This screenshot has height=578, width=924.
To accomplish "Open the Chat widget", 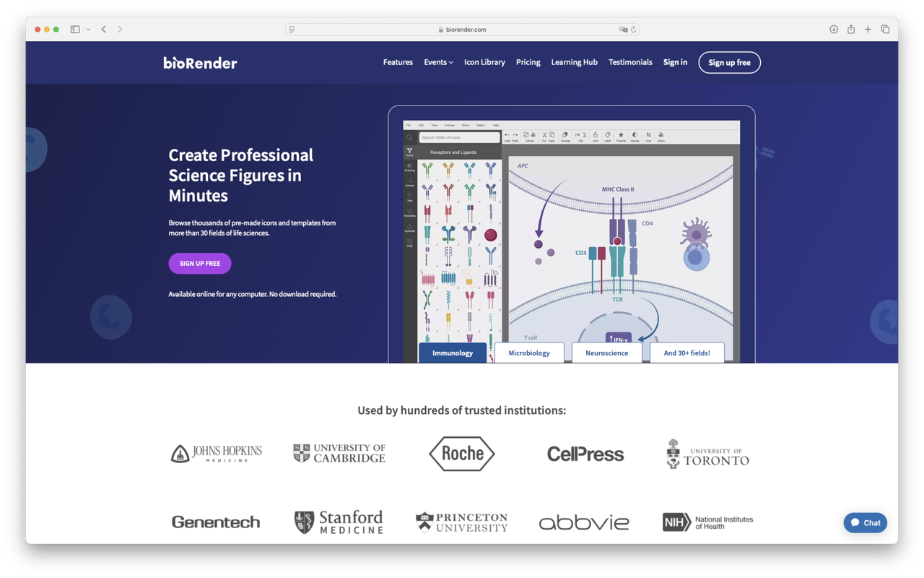I will (865, 522).
